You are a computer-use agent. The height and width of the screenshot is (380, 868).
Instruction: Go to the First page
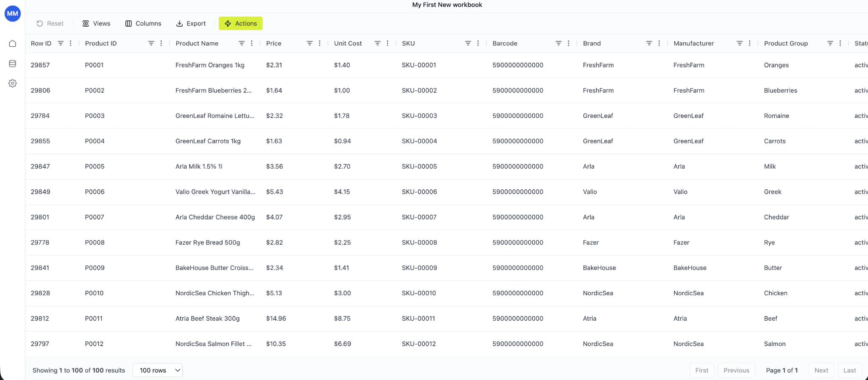click(702, 370)
